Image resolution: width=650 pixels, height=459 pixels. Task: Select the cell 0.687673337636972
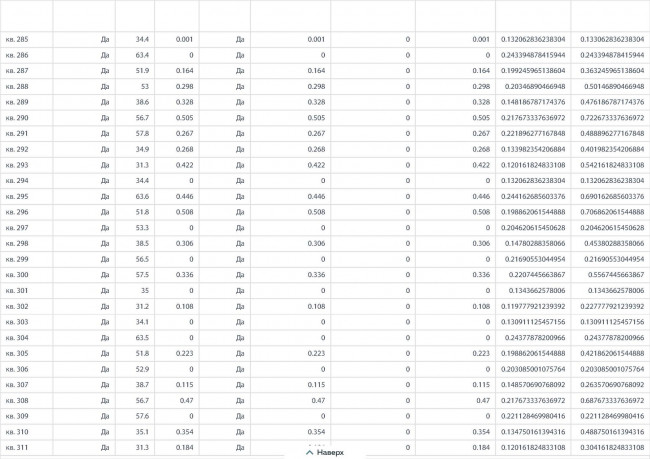coord(612,401)
